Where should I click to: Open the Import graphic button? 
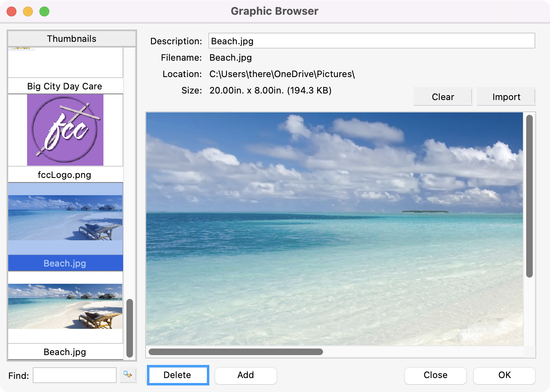(x=506, y=97)
